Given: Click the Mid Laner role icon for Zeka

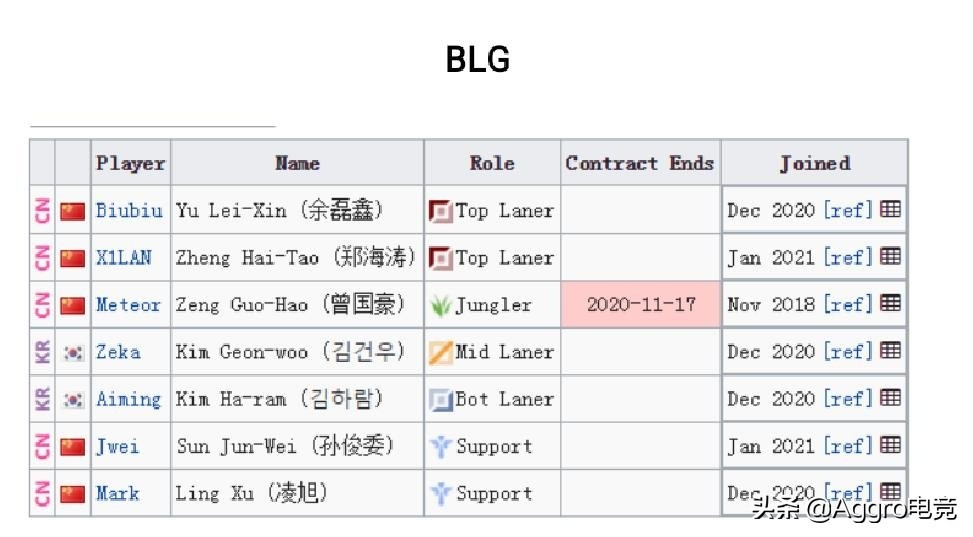Looking at the screenshot, I should [x=441, y=353].
